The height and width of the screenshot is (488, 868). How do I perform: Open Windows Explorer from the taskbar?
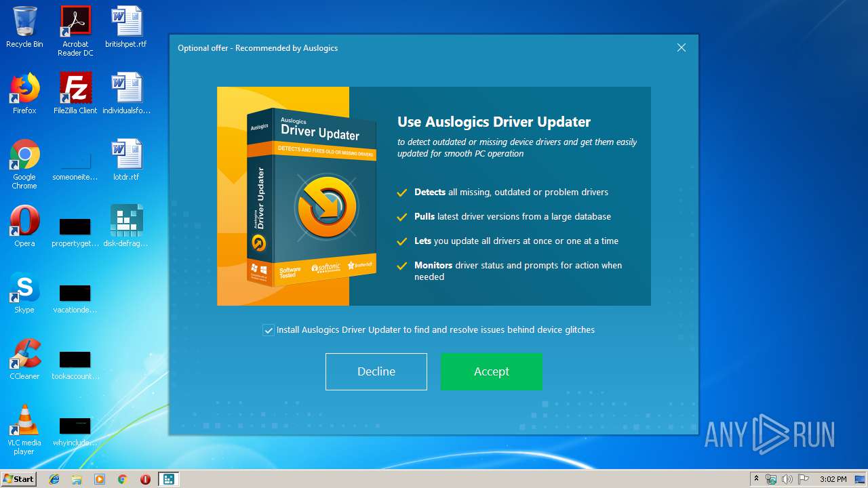click(77, 479)
